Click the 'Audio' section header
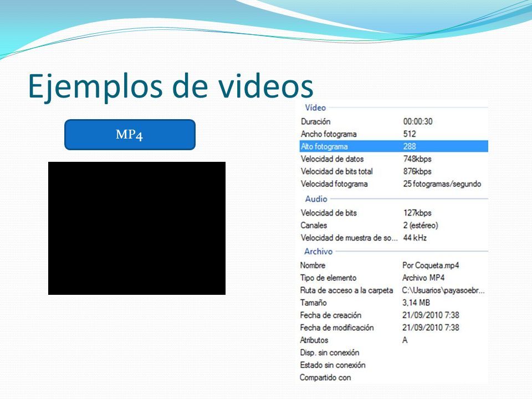Viewport: 532px width, 399px height. [x=316, y=199]
